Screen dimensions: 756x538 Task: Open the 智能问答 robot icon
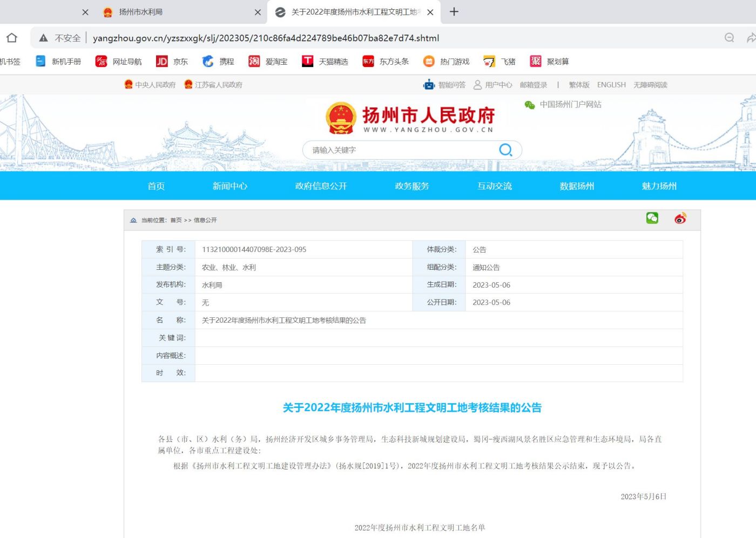coord(429,85)
